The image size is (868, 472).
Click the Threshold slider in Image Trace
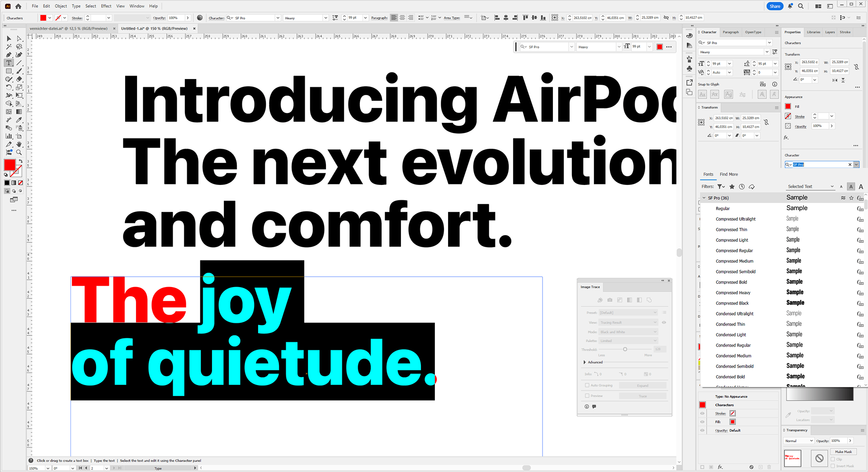[x=625, y=349]
